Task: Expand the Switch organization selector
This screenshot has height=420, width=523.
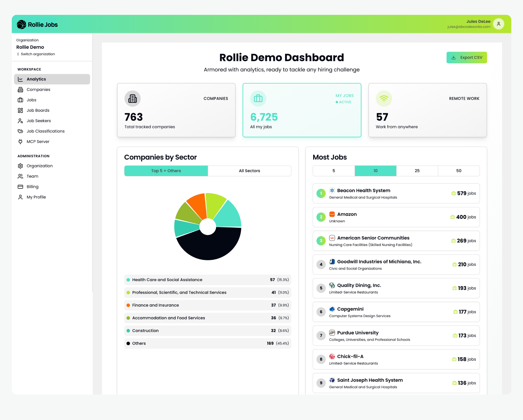Action: (36, 54)
